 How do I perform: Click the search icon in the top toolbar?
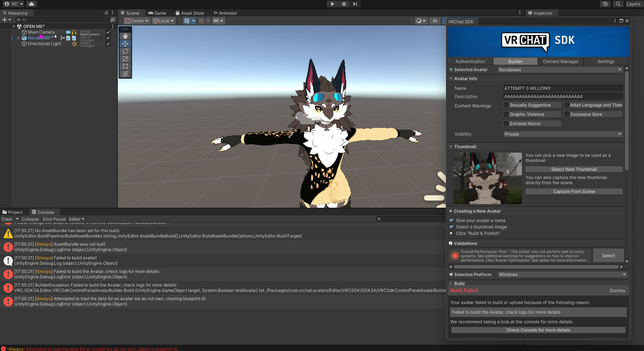pos(618,4)
